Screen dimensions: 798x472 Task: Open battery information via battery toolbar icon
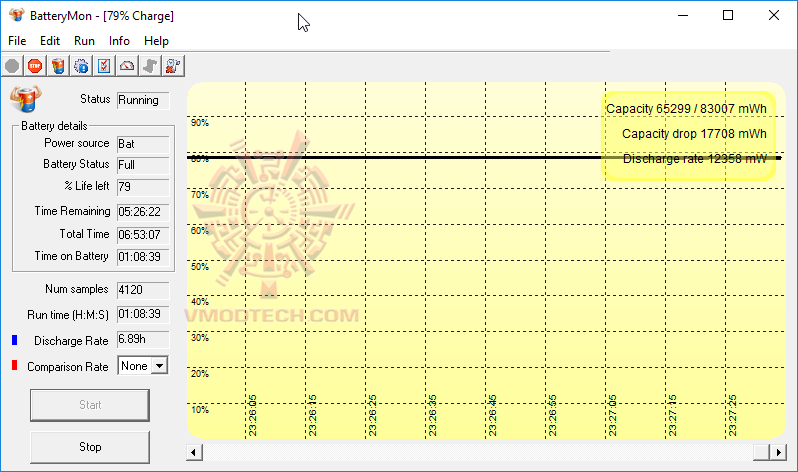(x=58, y=66)
